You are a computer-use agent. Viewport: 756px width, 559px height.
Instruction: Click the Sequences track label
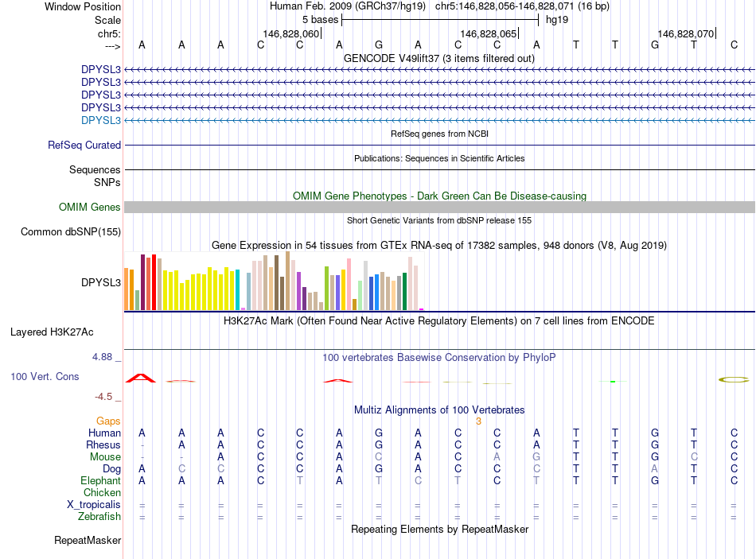coord(95,169)
